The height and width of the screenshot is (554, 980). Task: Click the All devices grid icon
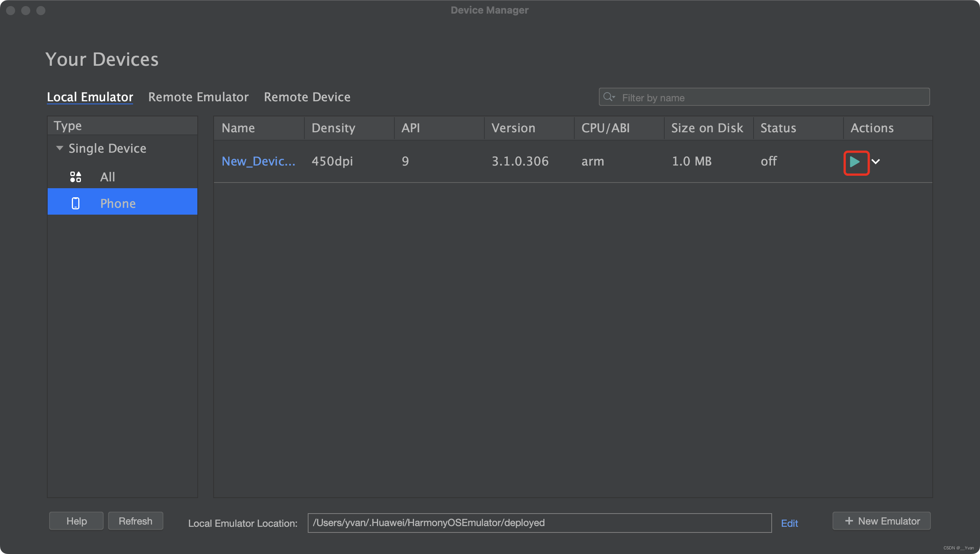tap(75, 176)
